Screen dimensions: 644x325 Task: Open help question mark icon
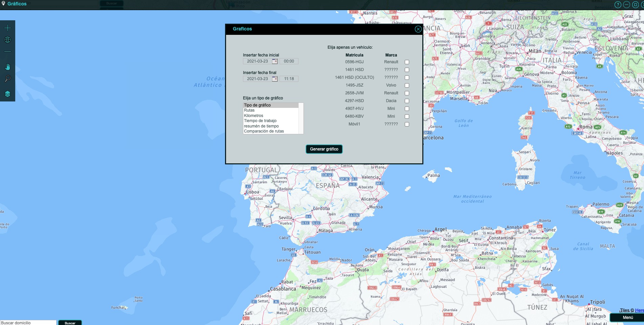pyautogui.click(x=618, y=5)
